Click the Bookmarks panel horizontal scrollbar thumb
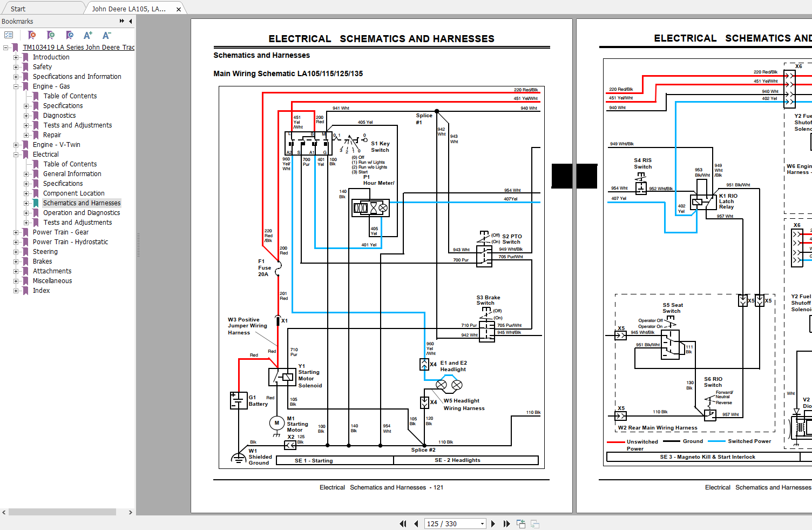The image size is (812, 530). (62, 512)
